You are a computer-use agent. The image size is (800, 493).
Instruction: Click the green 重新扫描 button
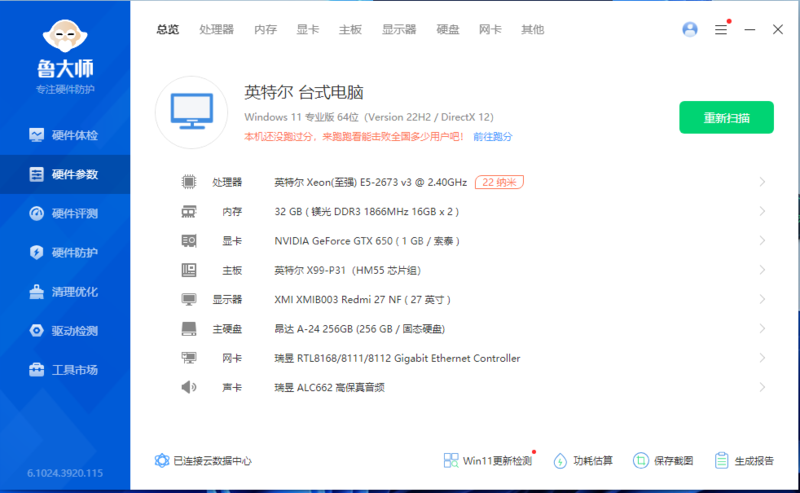726,117
